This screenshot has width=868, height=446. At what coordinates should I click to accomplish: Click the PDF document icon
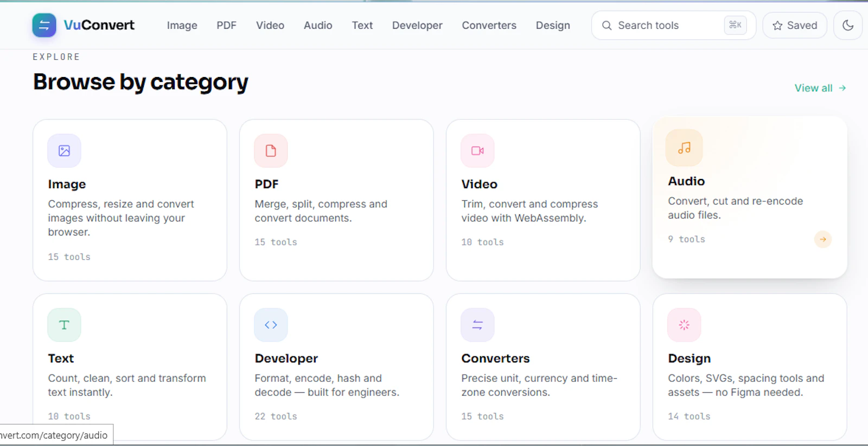click(271, 151)
